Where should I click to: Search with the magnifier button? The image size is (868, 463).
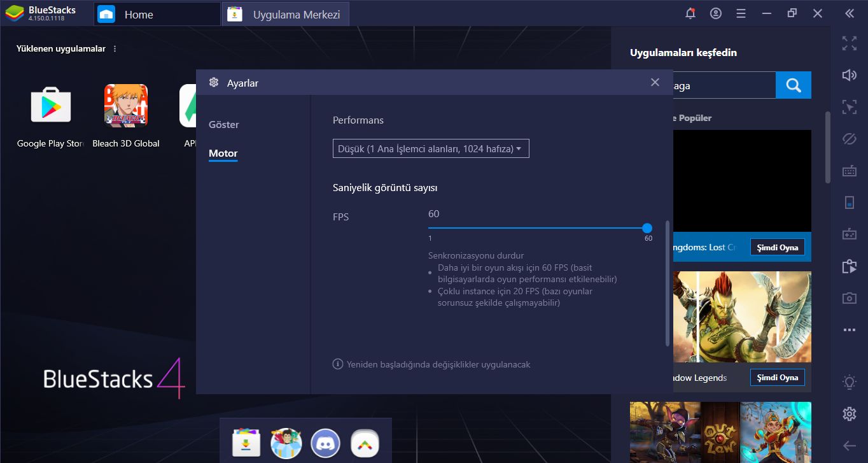793,85
